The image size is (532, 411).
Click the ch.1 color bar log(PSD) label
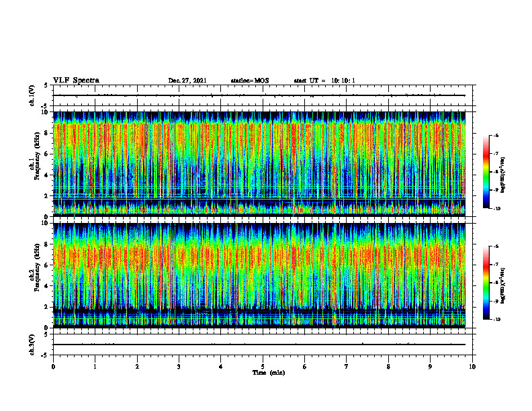503,175
